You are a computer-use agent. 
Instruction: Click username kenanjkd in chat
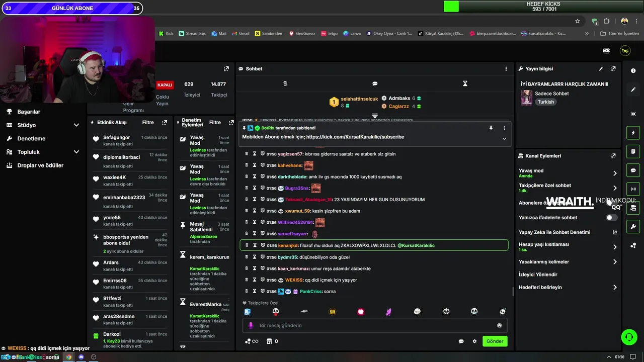(x=288, y=245)
